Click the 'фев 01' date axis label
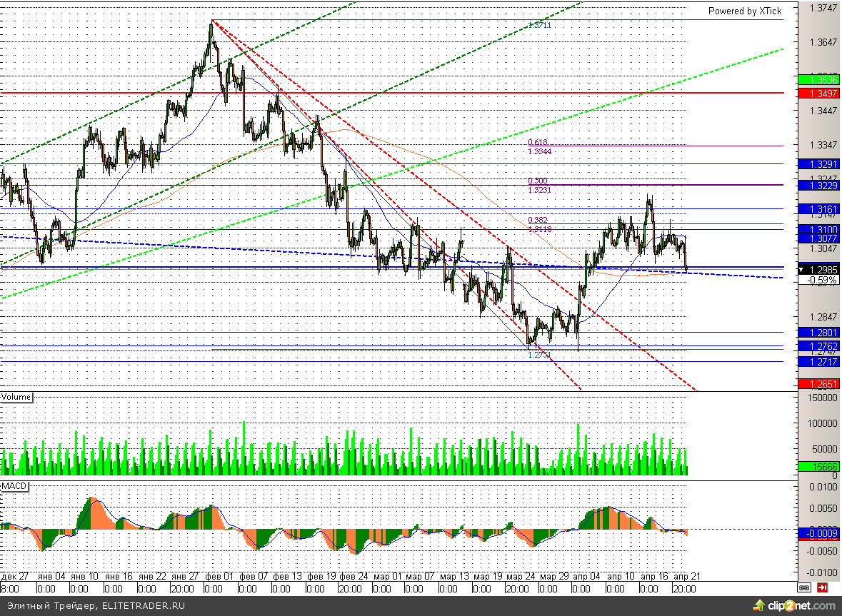 tap(219, 576)
